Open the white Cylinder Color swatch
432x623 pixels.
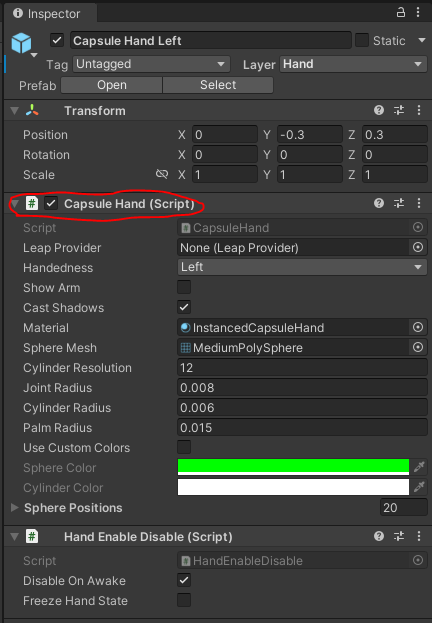(293, 487)
